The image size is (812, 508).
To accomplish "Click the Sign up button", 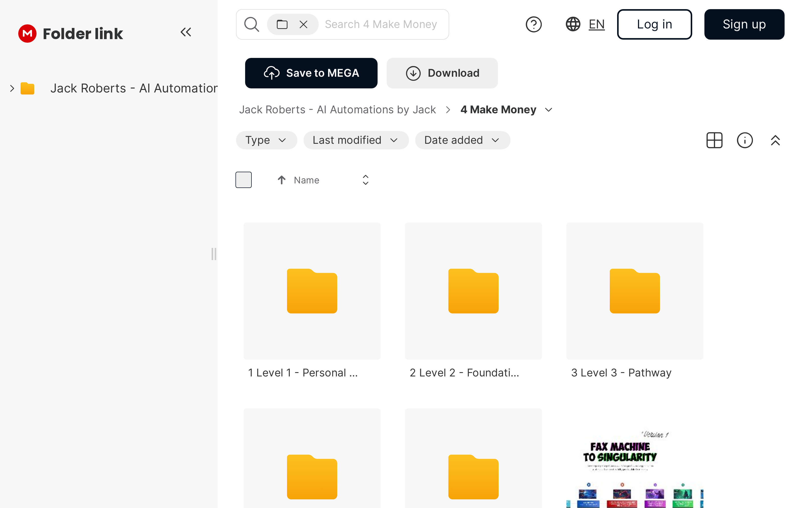I will click(x=744, y=24).
